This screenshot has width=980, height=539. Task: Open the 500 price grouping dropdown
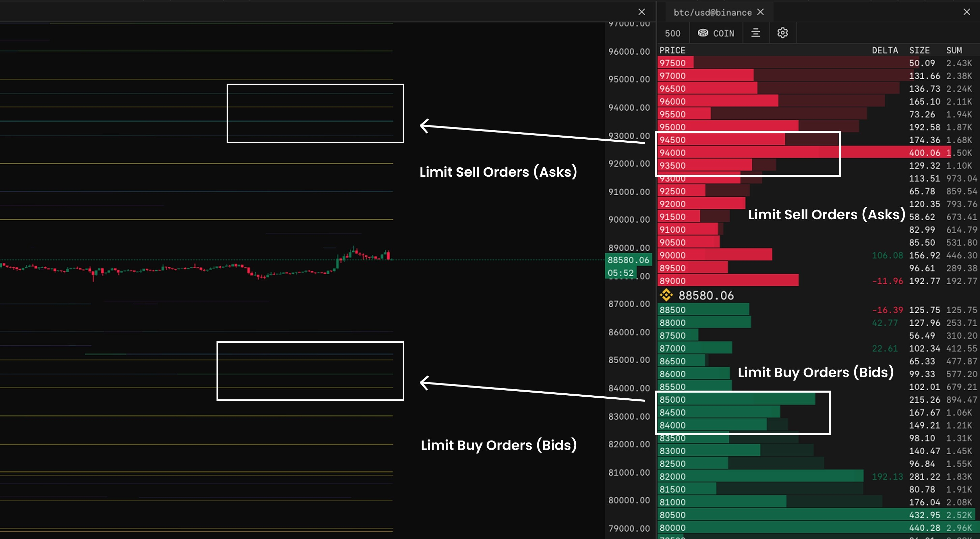[672, 33]
